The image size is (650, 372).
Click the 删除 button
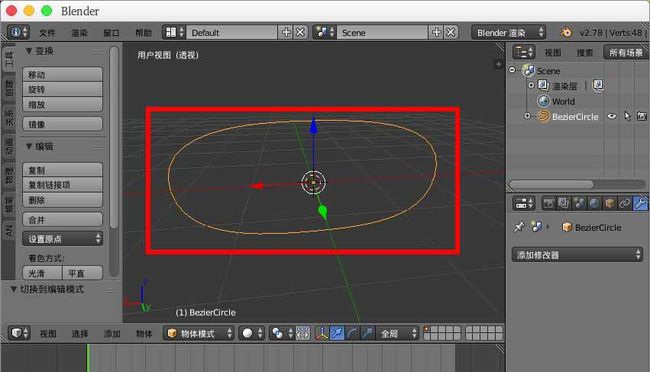pos(63,200)
